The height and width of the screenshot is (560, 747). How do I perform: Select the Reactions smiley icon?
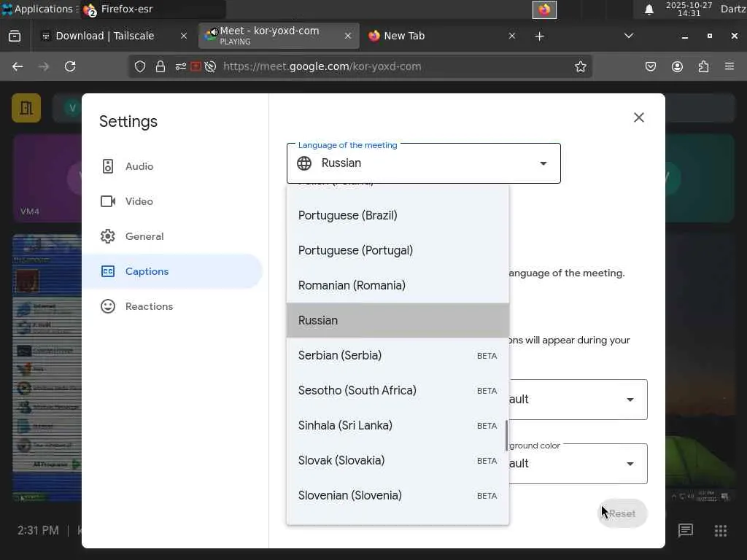108,306
